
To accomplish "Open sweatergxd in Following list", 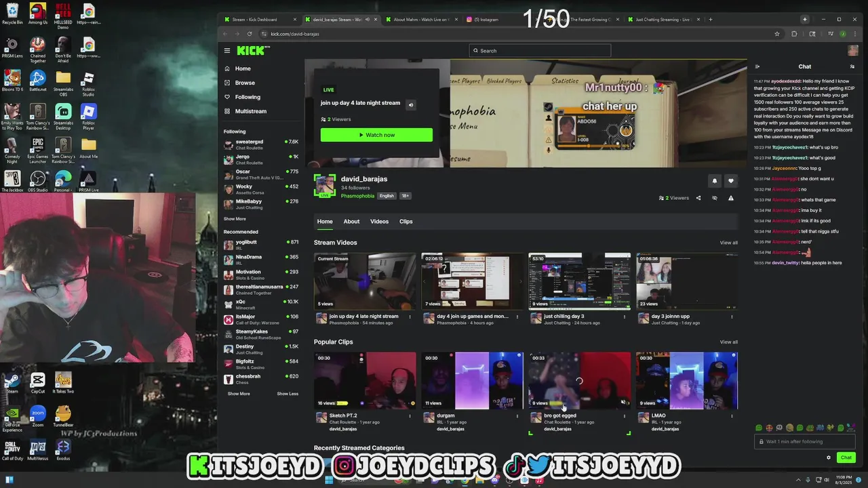I will pos(261,144).
